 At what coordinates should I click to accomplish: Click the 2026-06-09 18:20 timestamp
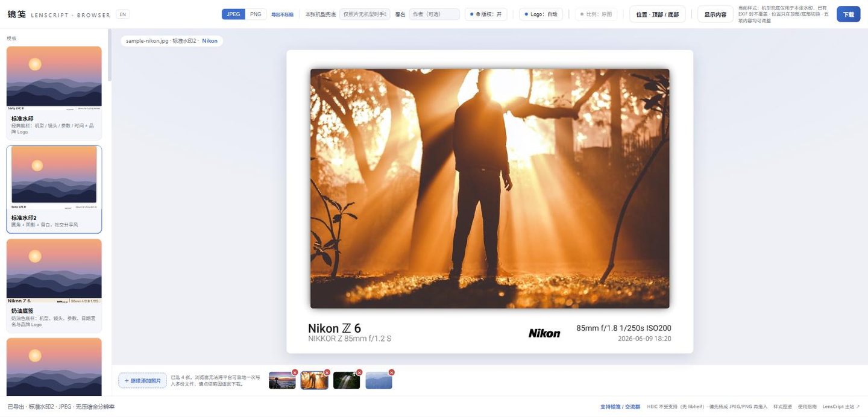(x=644, y=339)
